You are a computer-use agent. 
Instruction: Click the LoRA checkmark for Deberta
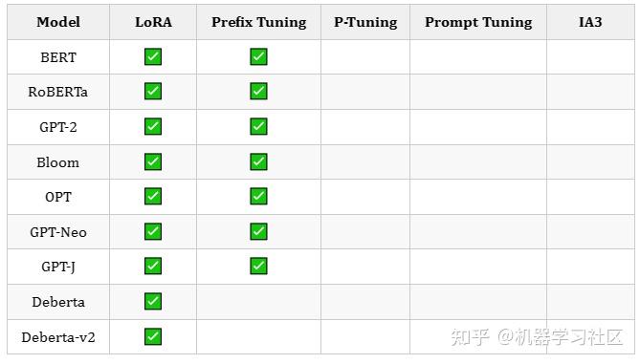tap(153, 301)
